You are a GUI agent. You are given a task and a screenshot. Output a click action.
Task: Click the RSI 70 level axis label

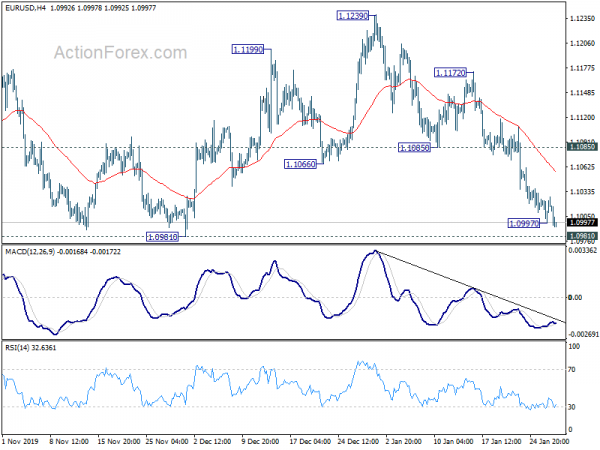click(x=574, y=369)
